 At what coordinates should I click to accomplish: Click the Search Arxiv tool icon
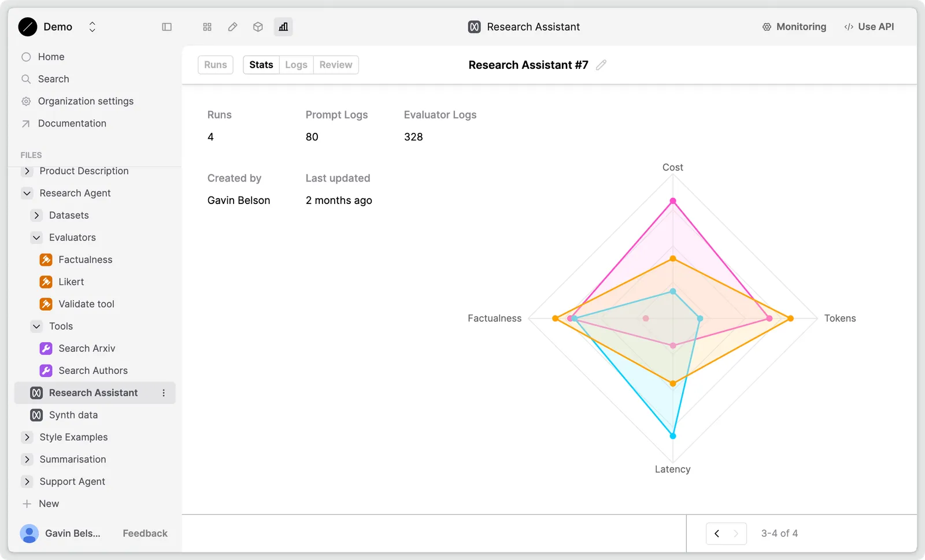click(x=46, y=348)
